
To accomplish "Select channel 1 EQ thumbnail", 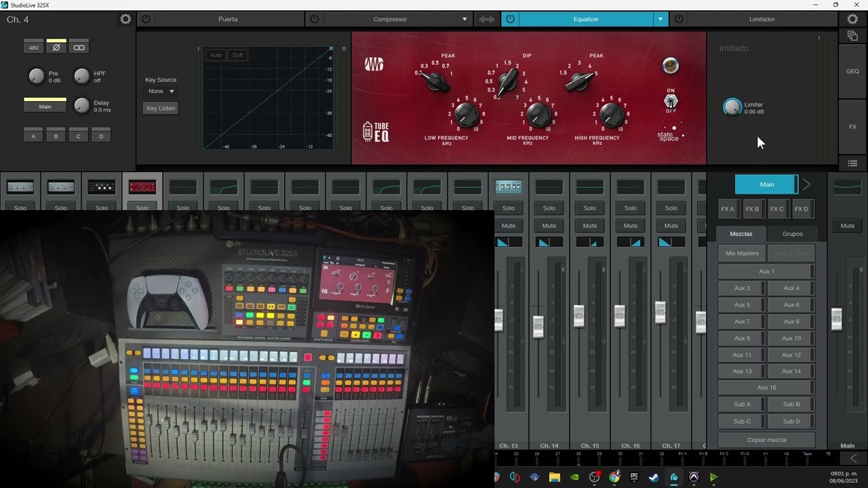I will pos(20,186).
